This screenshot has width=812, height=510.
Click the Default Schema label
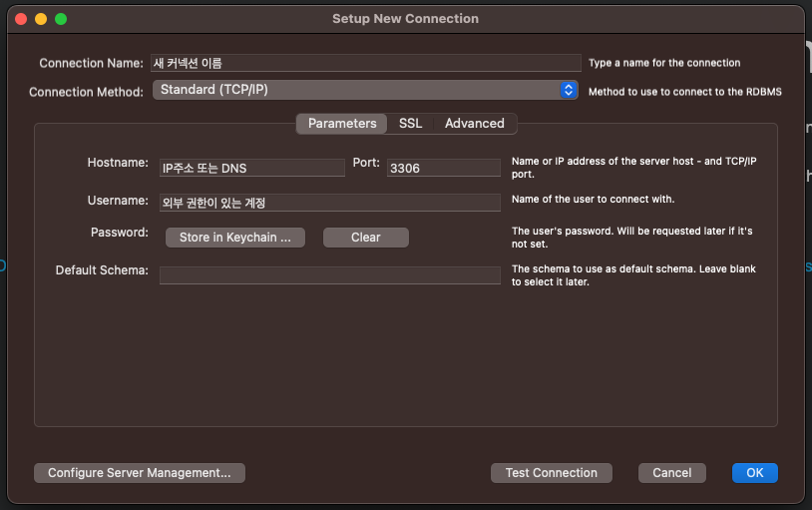[102, 270]
